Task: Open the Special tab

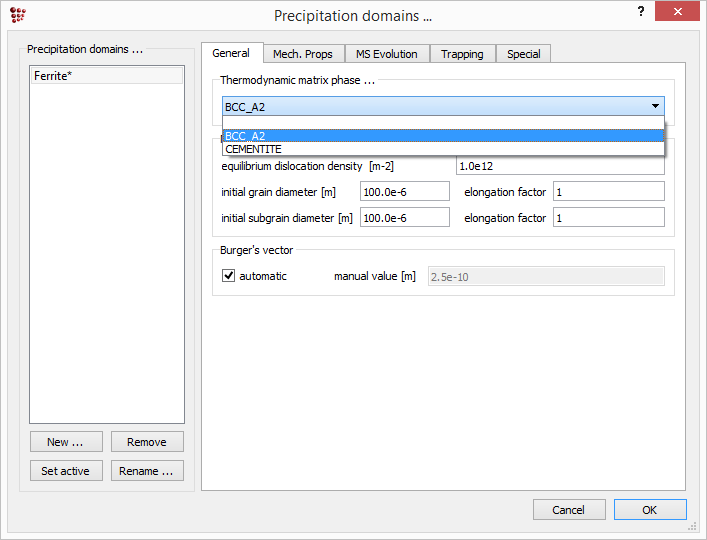Action: (x=523, y=54)
